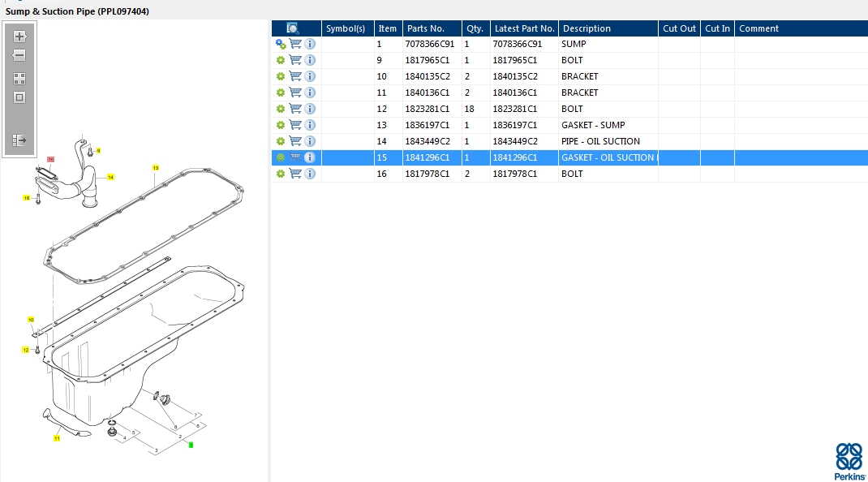Click callout 13 on the sump diagram

click(155, 168)
